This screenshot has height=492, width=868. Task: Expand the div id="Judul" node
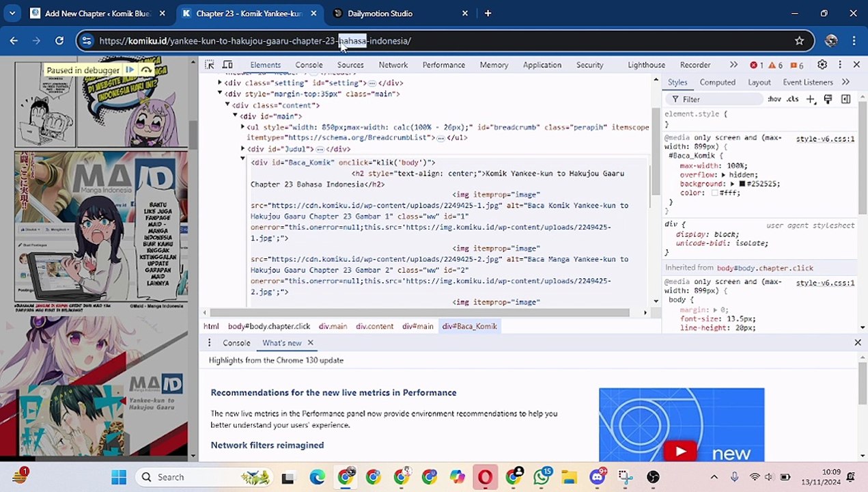click(243, 149)
